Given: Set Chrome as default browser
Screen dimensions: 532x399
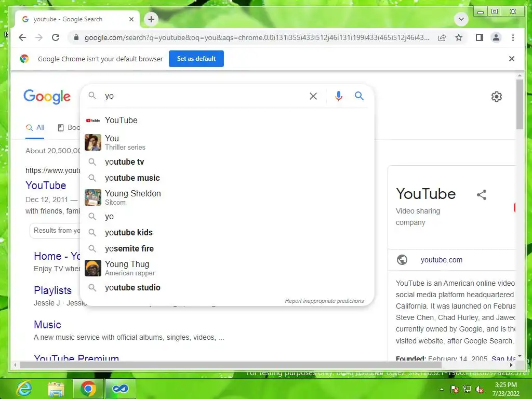Looking at the screenshot, I should [196, 59].
